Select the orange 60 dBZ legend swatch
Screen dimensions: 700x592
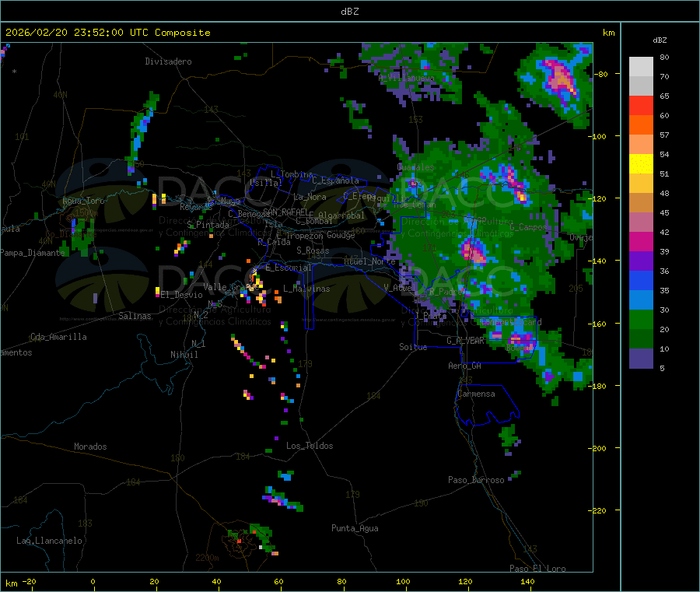(641, 125)
